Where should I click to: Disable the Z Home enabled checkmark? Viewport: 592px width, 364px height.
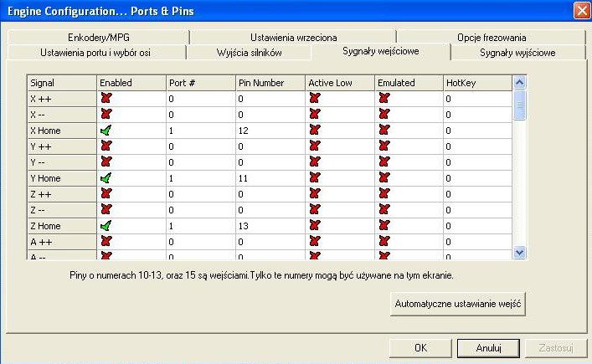coord(106,226)
